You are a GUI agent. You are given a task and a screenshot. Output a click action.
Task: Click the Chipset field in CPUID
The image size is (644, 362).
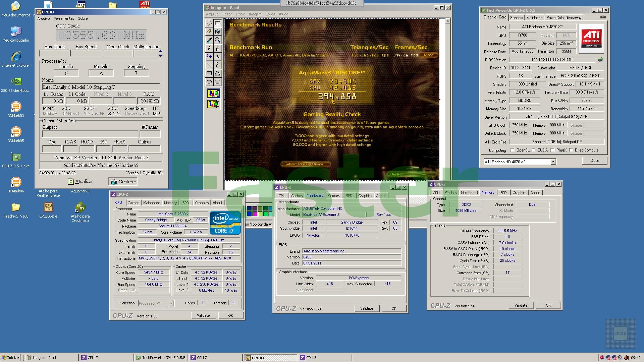[x=90, y=134]
